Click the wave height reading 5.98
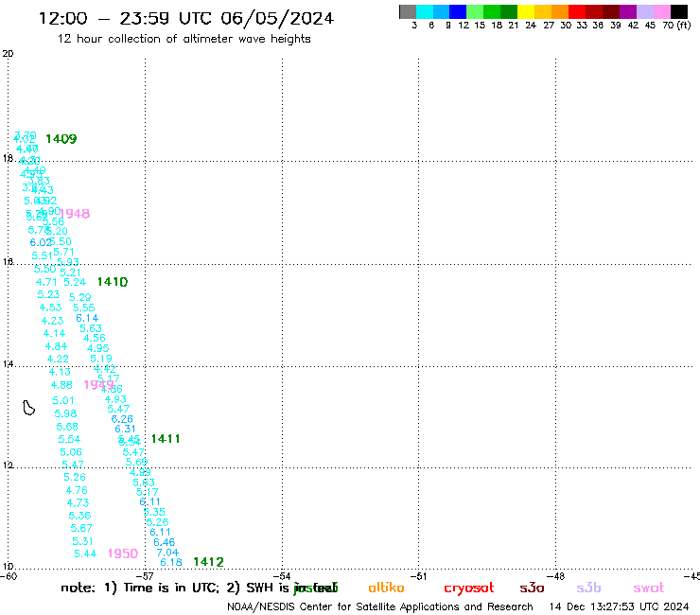 65,413
